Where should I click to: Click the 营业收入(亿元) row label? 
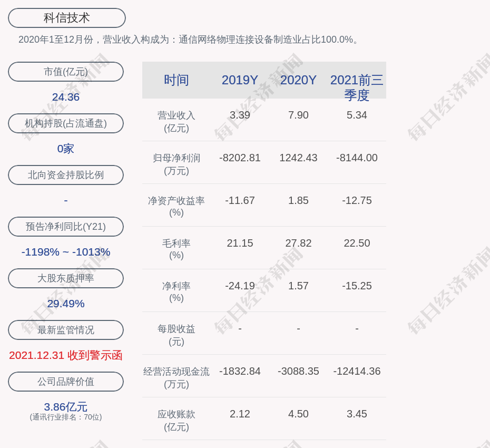click(x=177, y=122)
